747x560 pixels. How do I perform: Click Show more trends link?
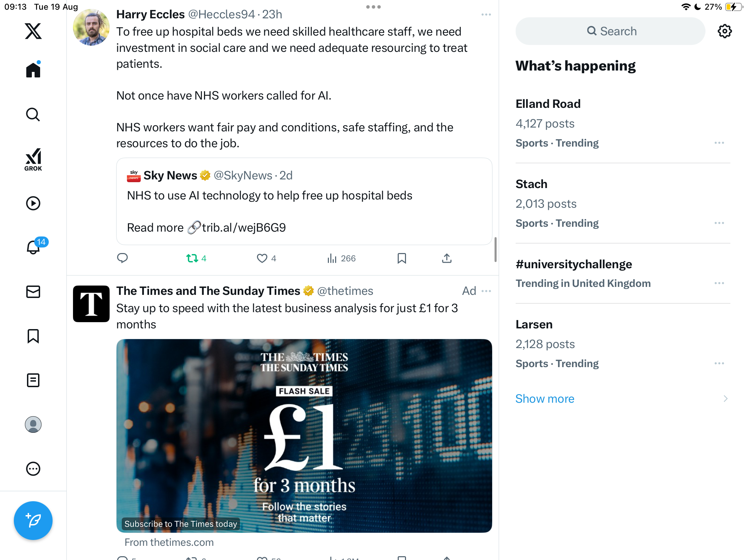545,399
